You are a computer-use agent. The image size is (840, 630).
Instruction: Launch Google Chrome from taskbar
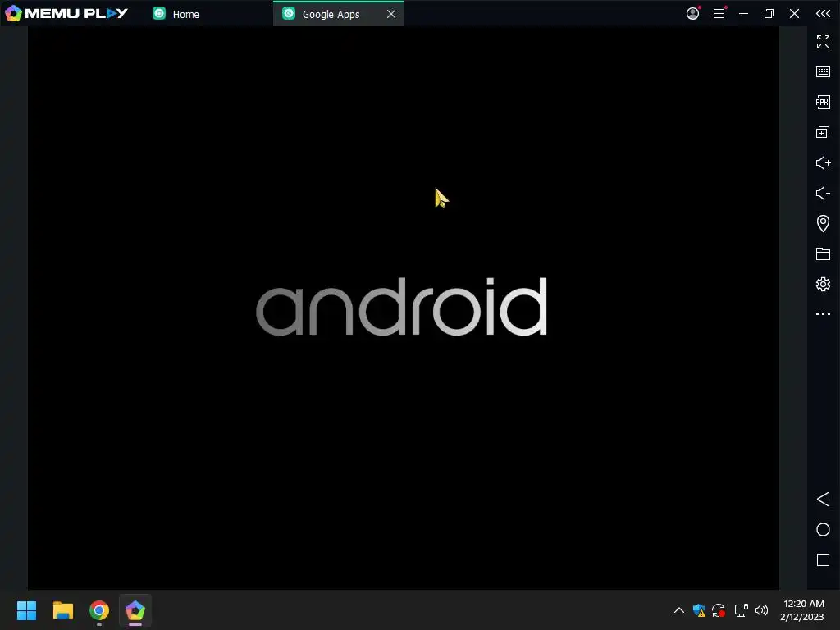[x=99, y=610]
